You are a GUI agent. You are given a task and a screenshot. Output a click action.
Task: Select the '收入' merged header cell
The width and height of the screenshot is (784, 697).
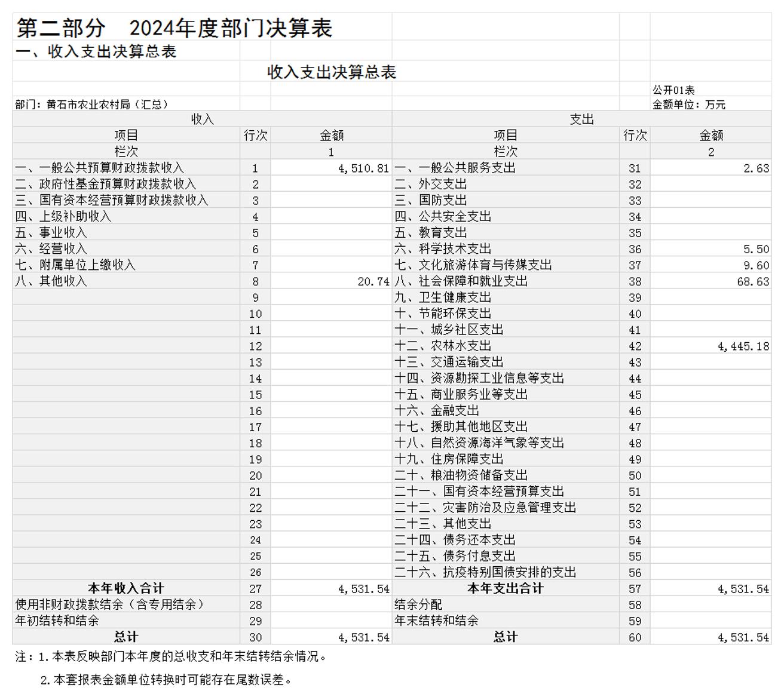202,119
